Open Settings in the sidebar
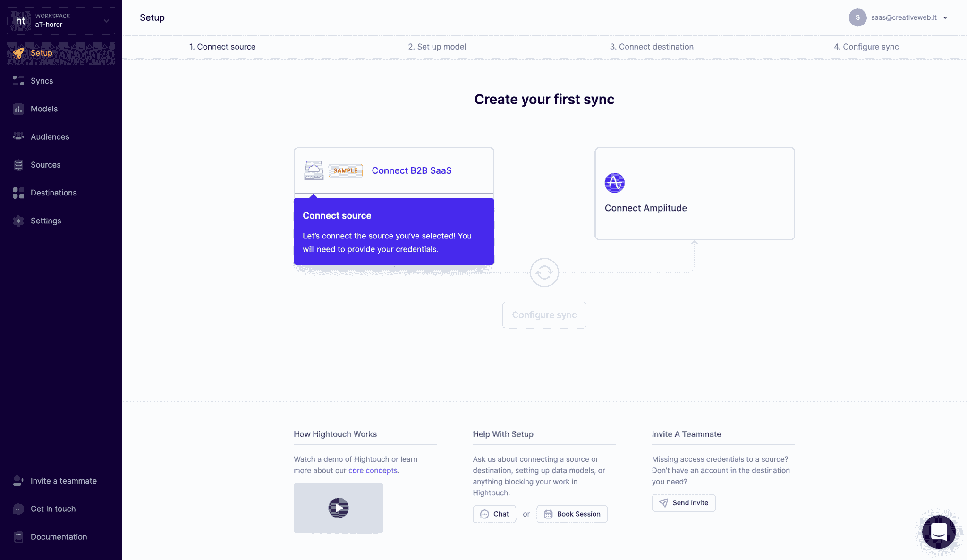 tap(61, 221)
